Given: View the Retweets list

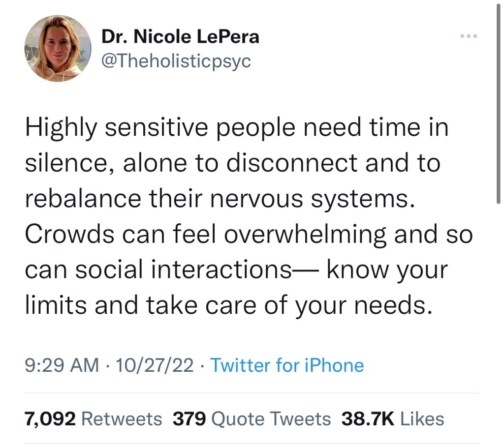Looking at the screenshot, I should pyautogui.click(x=121, y=418).
